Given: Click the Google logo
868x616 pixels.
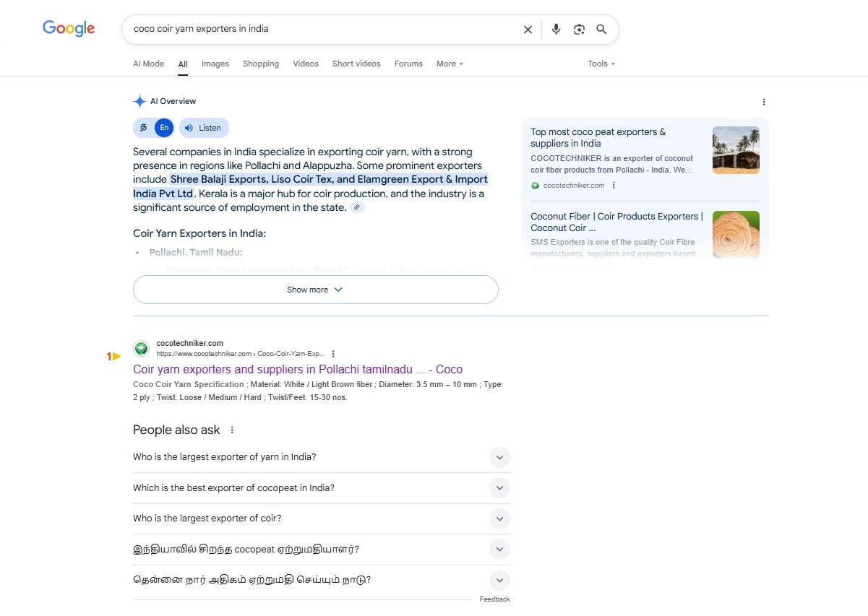Looking at the screenshot, I should pyautogui.click(x=69, y=29).
